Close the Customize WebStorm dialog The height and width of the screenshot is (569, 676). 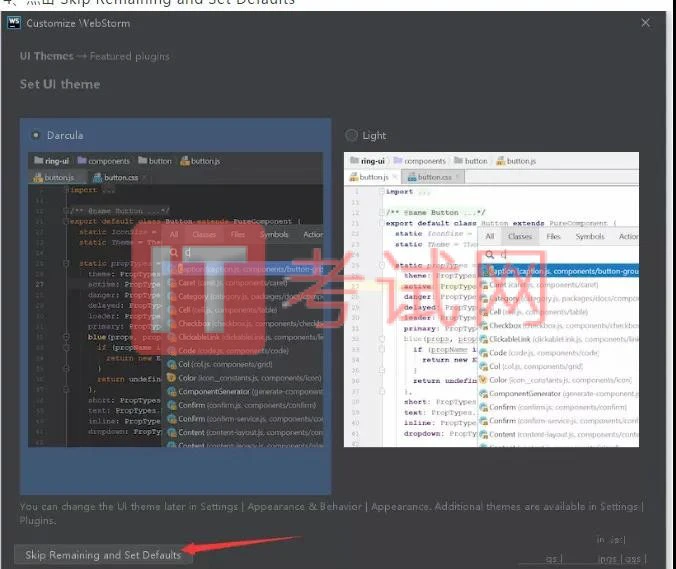pos(645,23)
